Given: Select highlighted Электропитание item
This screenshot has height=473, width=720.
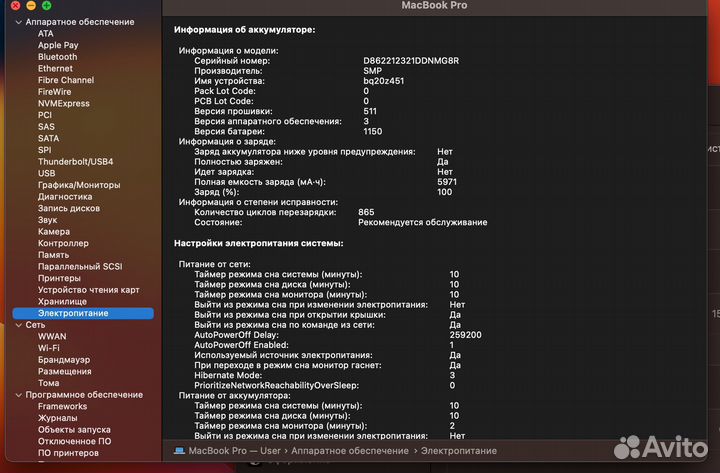Looking at the screenshot, I should (x=83, y=313).
